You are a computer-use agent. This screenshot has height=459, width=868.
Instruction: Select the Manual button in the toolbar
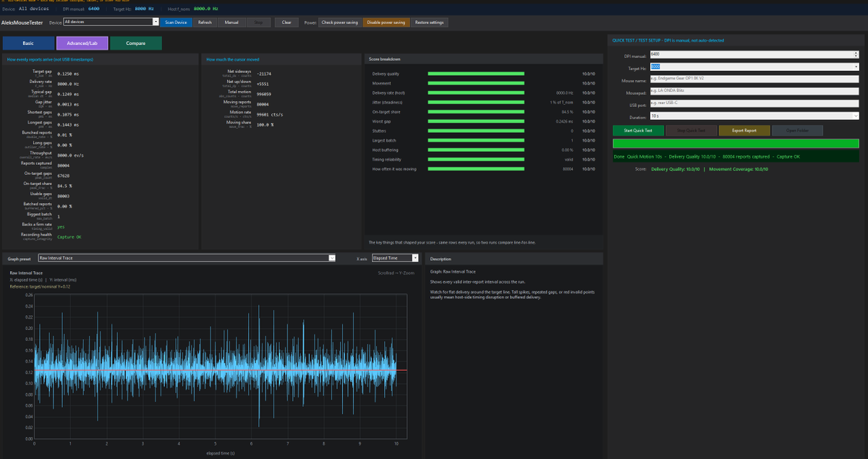tap(231, 22)
